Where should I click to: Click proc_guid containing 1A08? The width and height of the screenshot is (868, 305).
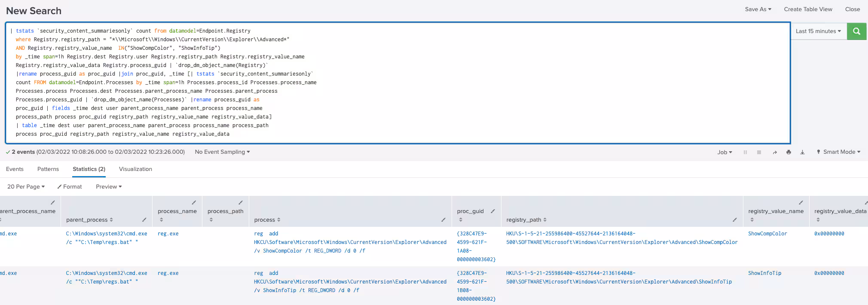pyautogui.click(x=476, y=247)
